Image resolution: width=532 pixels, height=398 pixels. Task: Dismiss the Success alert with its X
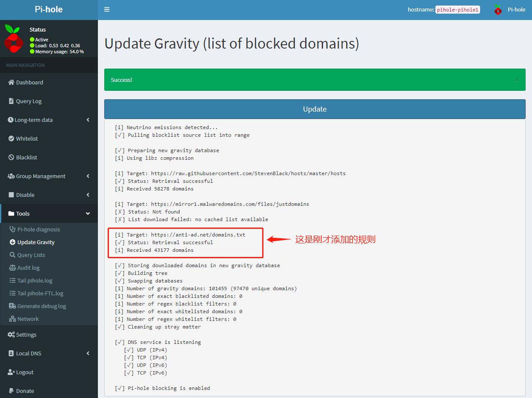click(516, 80)
